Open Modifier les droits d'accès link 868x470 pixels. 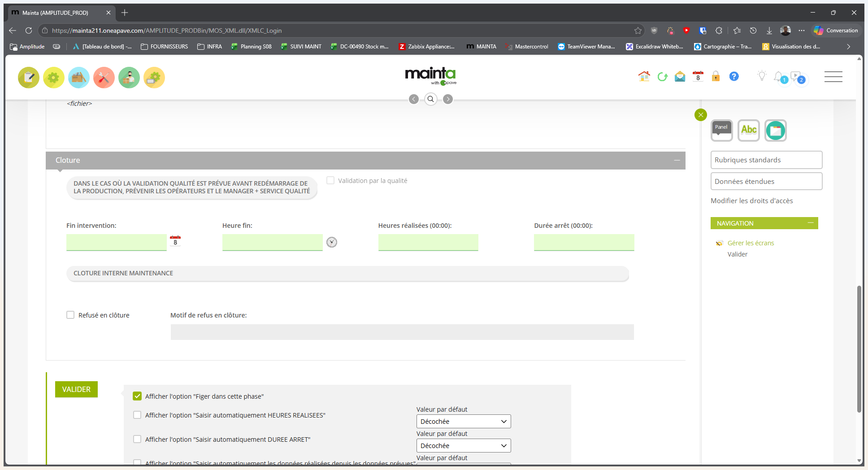click(x=751, y=200)
